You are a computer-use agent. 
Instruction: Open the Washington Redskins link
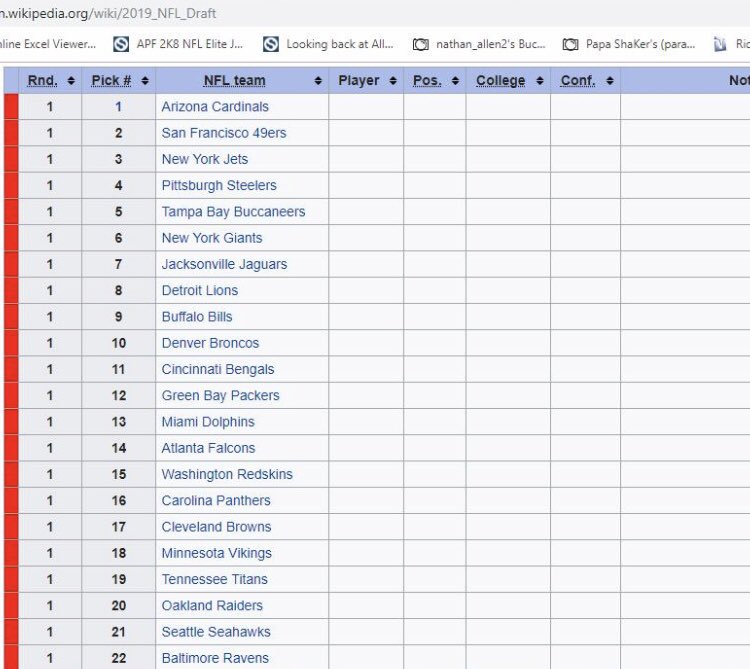227,474
